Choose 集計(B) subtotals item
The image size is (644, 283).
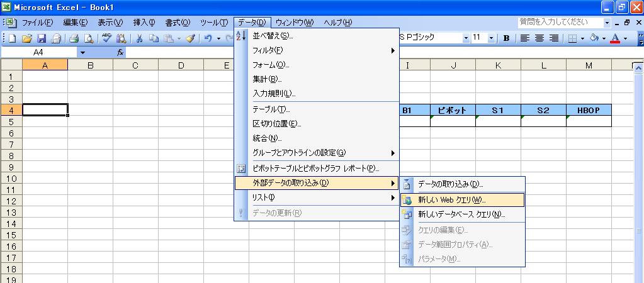pos(317,79)
